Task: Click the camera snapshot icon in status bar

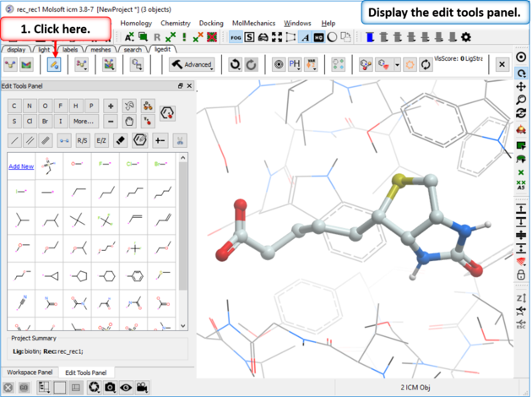Action: pyautogui.click(x=110, y=388)
